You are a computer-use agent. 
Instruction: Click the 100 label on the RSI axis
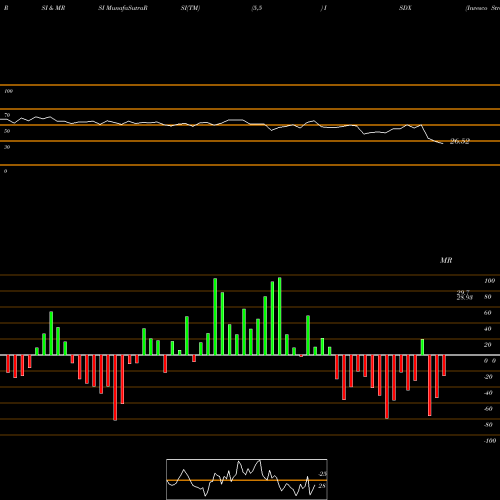click(x=8, y=91)
